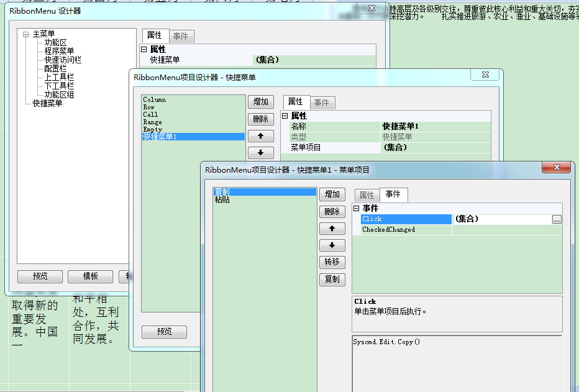Image resolution: width=579 pixels, height=392 pixels.
Task: Collapse 属性 group in RibbonMenu 设计器
Action: [x=144, y=49]
